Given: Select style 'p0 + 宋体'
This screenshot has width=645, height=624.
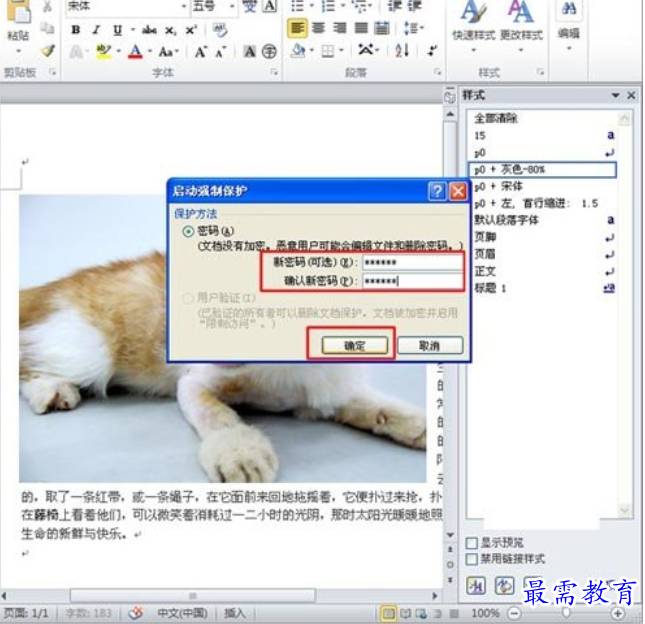Looking at the screenshot, I should [x=542, y=187].
